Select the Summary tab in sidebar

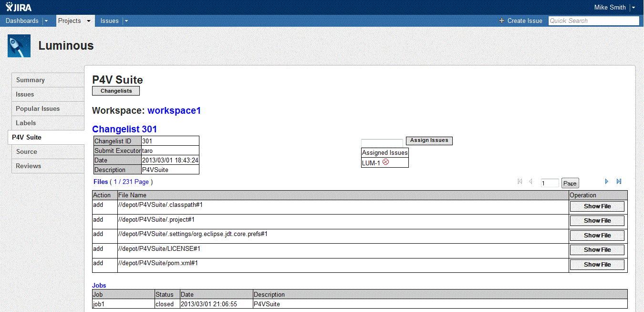pyautogui.click(x=48, y=80)
